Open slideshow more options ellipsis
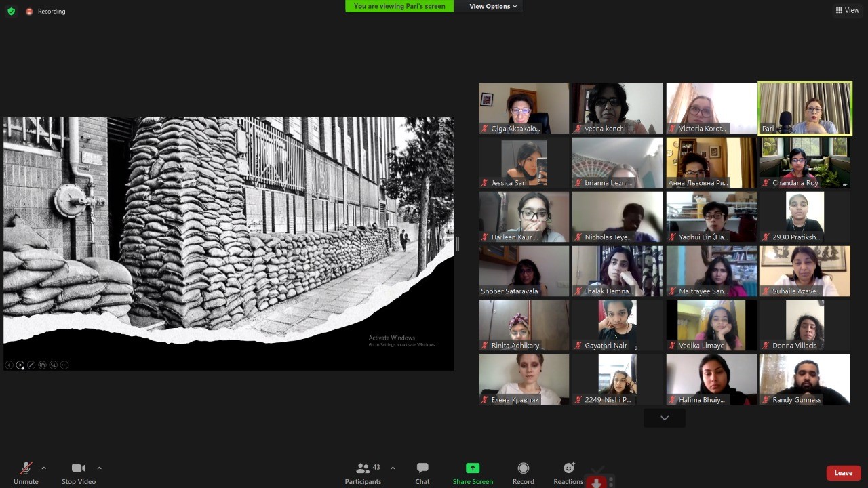 pos(64,365)
